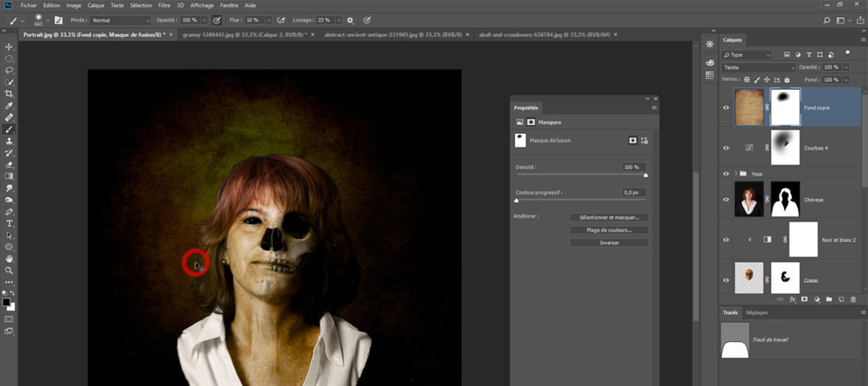Image resolution: width=868 pixels, height=386 pixels.
Task: Expand the Yeux layer group
Action: click(x=736, y=174)
